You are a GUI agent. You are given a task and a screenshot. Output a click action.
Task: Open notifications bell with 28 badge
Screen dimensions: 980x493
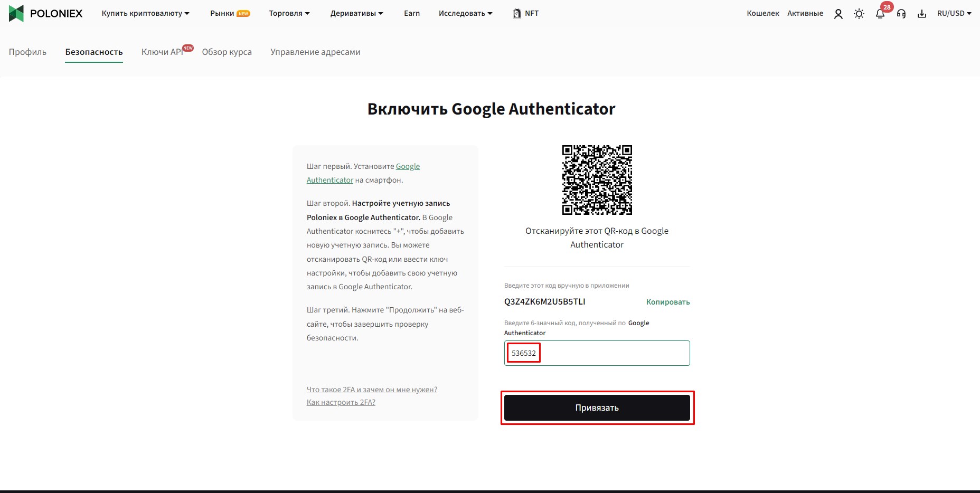[880, 14]
